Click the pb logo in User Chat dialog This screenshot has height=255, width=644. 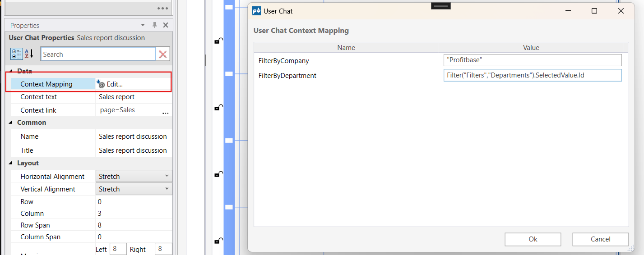click(x=256, y=11)
